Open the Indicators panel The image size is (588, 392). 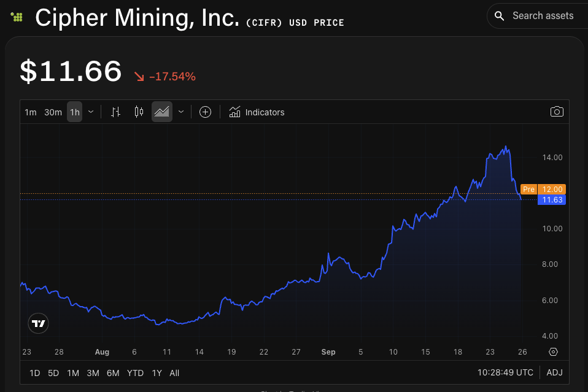pyautogui.click(x=257, y=112)
